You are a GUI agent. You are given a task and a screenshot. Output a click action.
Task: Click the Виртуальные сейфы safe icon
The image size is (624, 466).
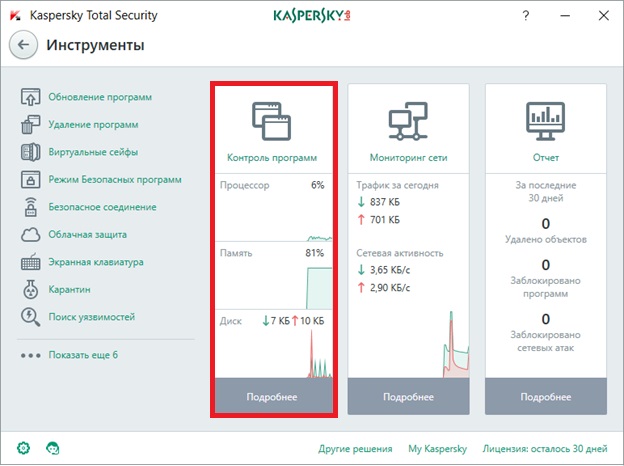pos(30,152)
